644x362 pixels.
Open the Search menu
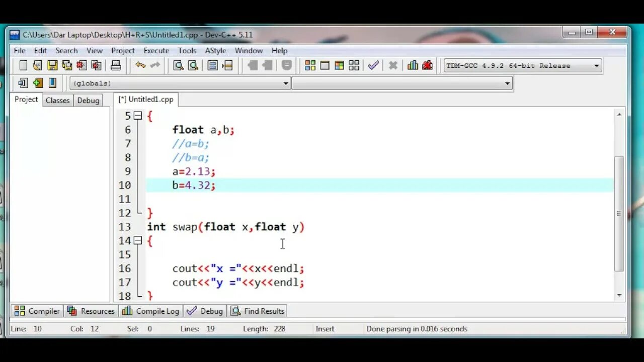(66, 51)
